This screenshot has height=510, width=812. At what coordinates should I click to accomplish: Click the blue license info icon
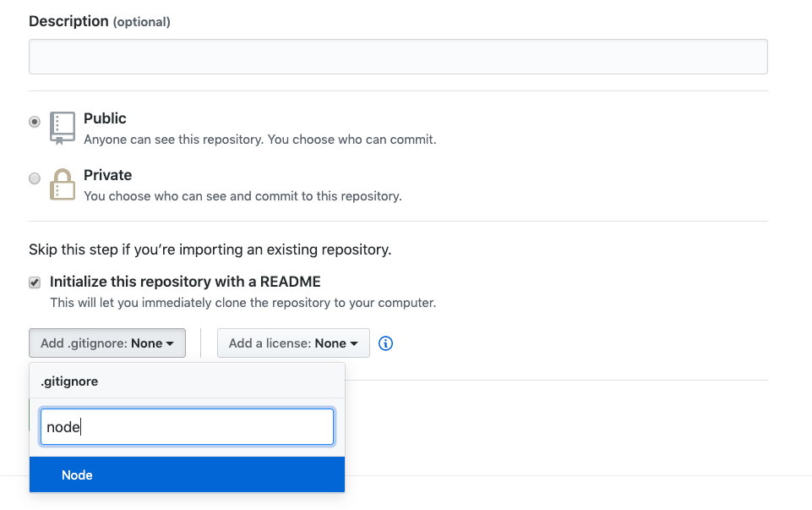coord(385,343)
